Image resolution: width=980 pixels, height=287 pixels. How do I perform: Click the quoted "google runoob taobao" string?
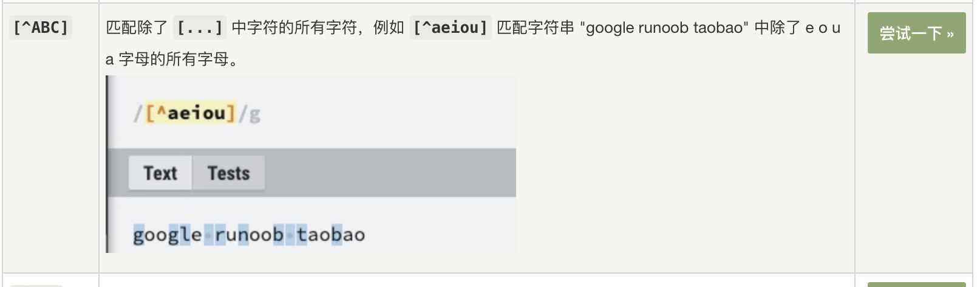664,27
